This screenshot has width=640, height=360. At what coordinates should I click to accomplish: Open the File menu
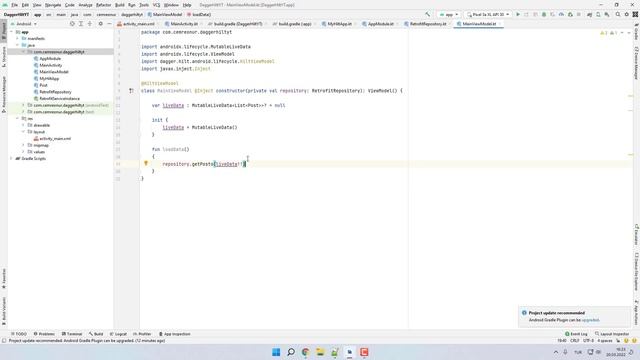click(14, 5)
